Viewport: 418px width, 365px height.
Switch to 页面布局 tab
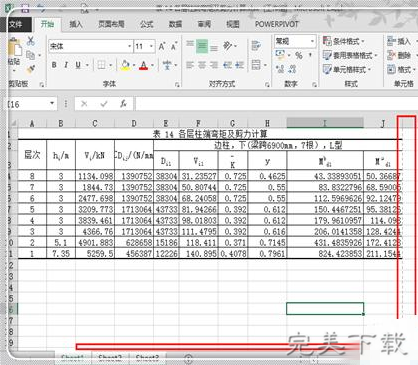[111, 24]
